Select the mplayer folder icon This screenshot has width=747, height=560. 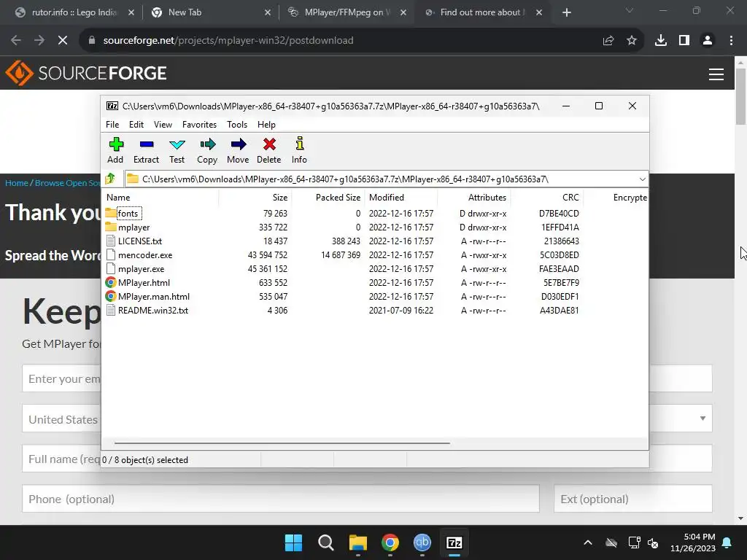pyautogui.click(x=111, y=227)
